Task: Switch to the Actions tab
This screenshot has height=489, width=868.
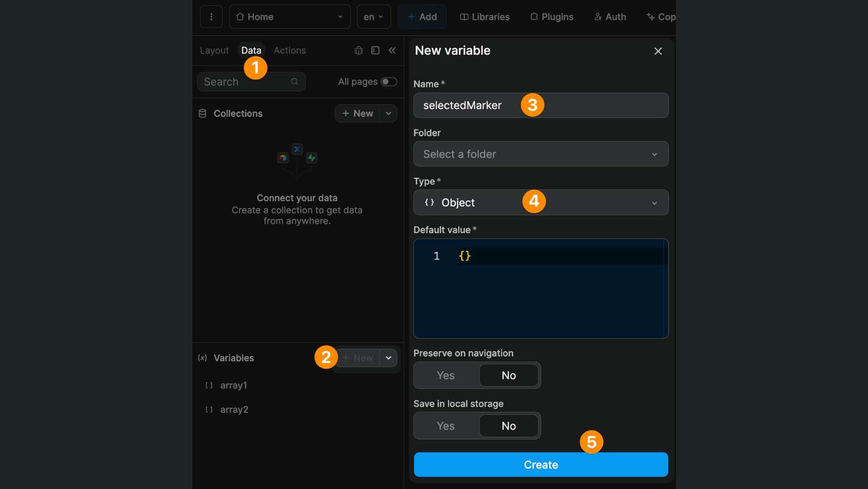Action: click(x=290, y=50)
